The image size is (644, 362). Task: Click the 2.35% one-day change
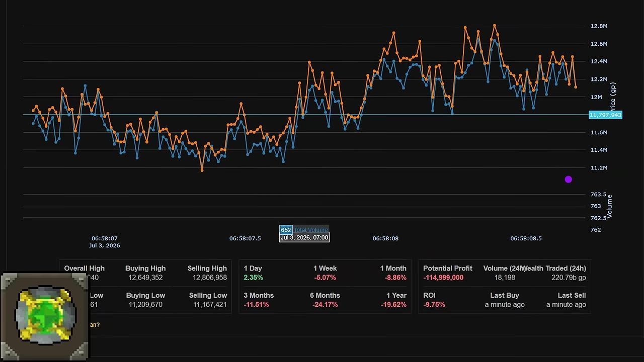tap(254, 278)
